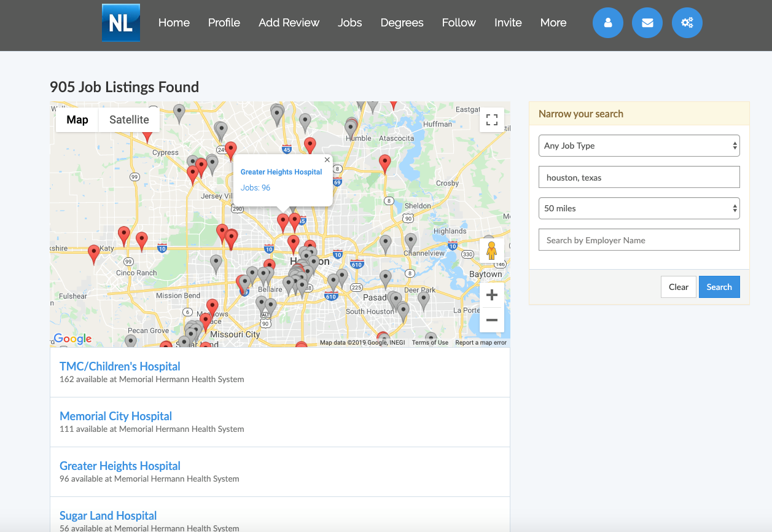This screenshot has width=772, height=532.
Task: Open the messages envelope icon
Action: tap(647, 23)
